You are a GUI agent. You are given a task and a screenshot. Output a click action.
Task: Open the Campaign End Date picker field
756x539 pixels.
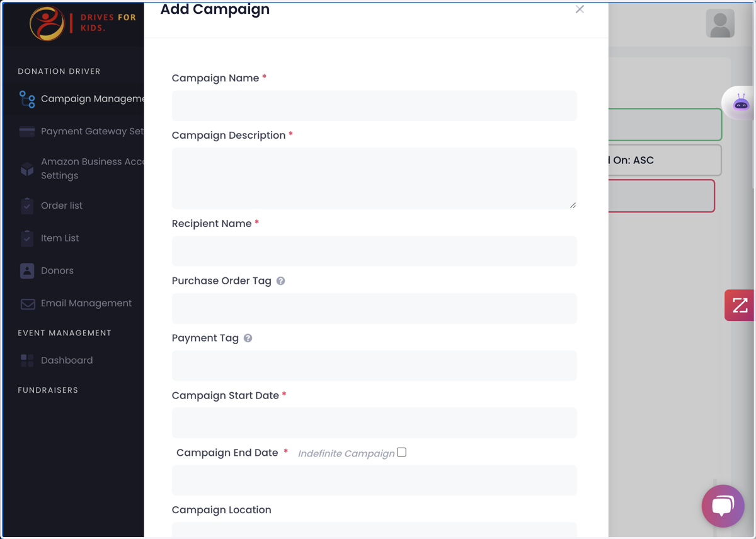pos(374,480)
